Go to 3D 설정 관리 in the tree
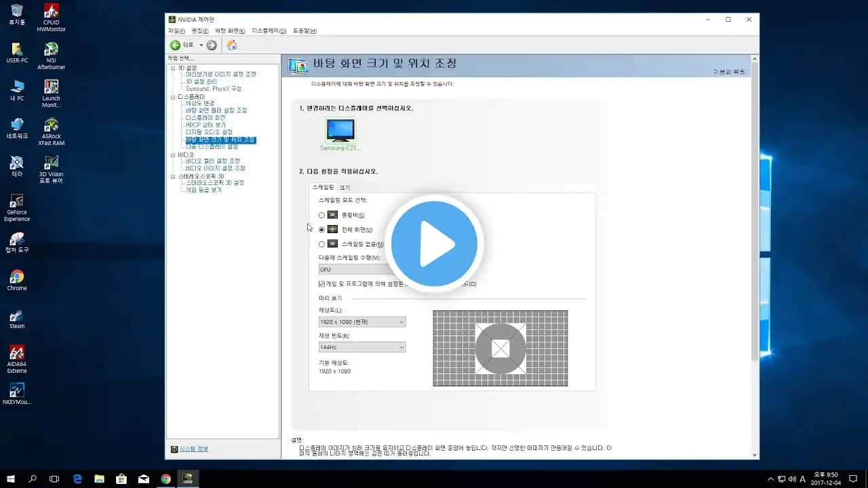 (x=201, y=81)
